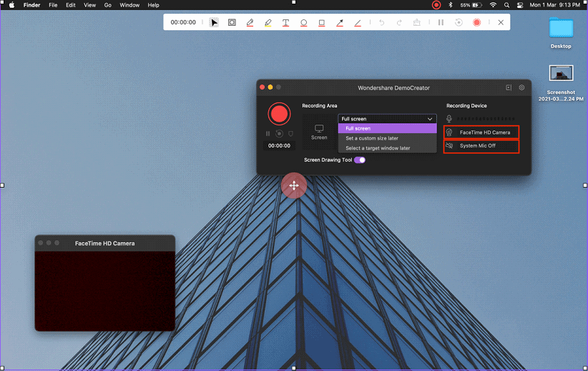588x371 pixels.
Task: Open the Screenshot file thumbnail on desktop
Action: click(x=561, y=73)
